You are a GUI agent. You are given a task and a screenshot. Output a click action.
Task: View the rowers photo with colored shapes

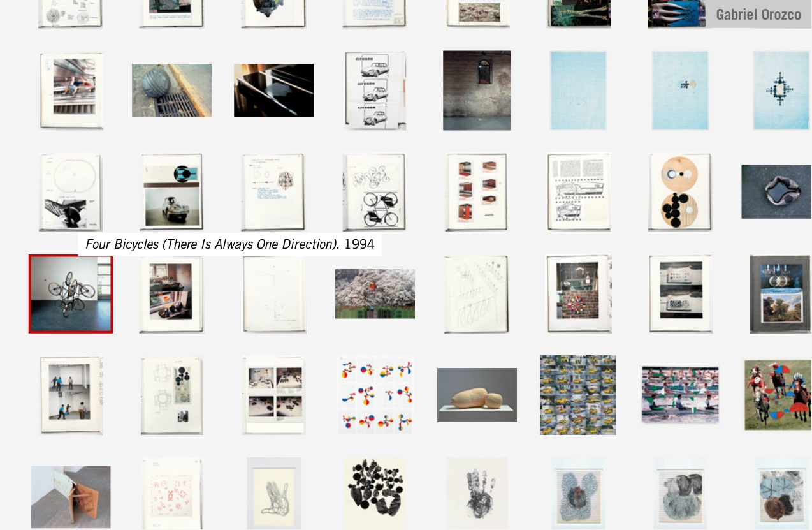(680, 395)
